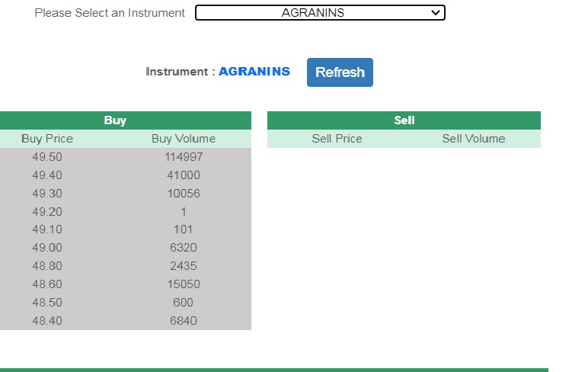The image size is (588, 372).
Task: Click the 49.50 buy price cell
Action: [x=47, y=157]
